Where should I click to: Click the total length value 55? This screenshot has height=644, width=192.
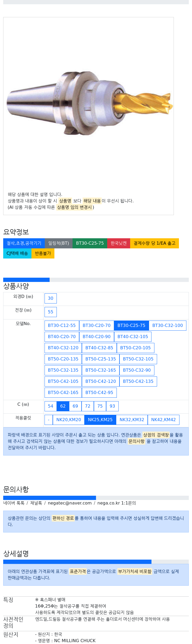click(x=50, y=312)
